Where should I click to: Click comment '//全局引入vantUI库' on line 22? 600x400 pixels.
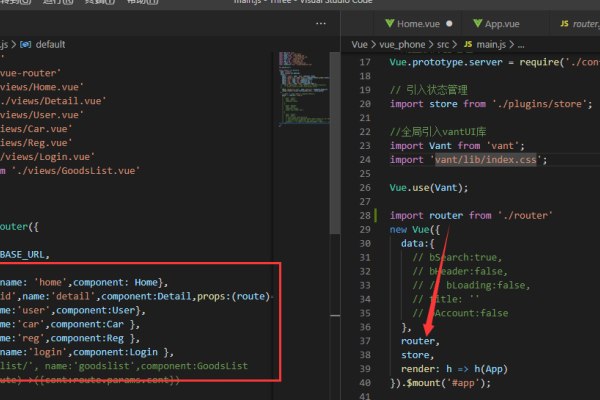[x=438, y=132]
